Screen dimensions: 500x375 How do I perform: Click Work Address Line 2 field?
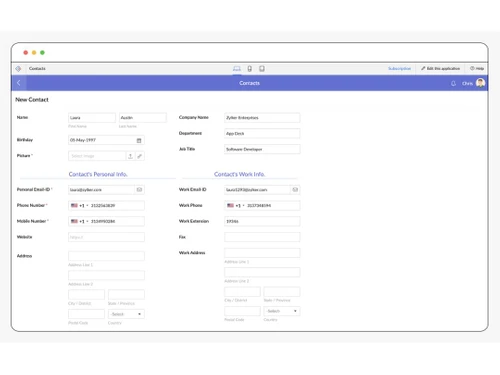pos(262,272)
